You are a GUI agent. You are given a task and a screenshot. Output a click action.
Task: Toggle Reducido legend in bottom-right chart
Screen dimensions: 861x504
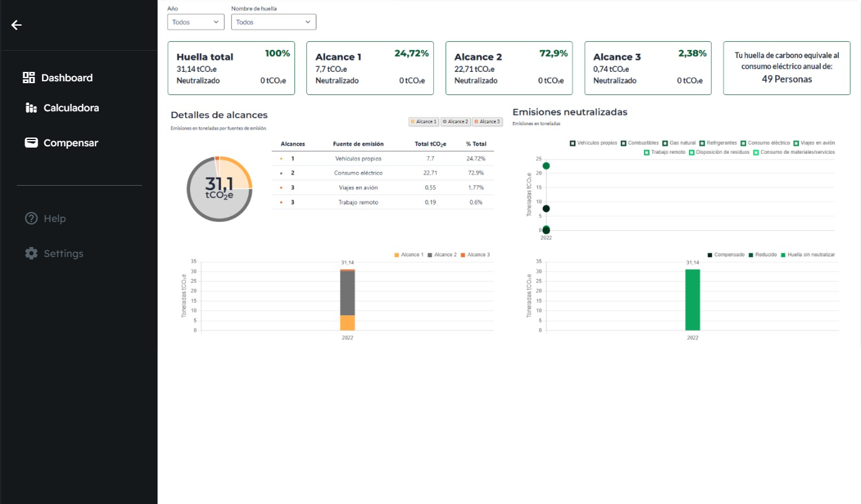pos(762,255)
